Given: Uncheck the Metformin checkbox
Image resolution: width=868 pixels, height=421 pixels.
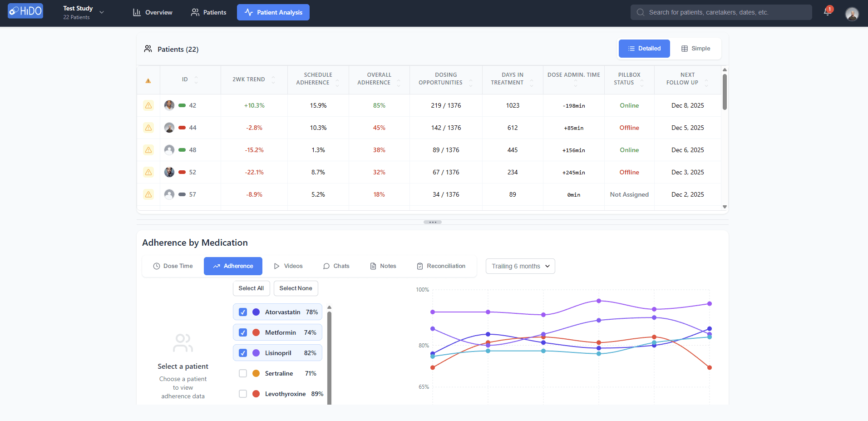Looking at the screenshot, I should (x=243, y=332).
